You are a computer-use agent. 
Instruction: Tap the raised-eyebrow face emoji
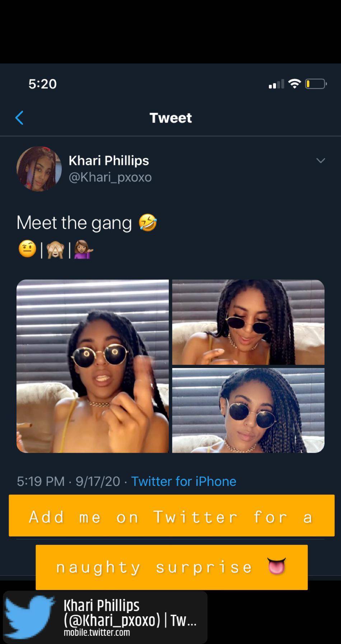27,249
